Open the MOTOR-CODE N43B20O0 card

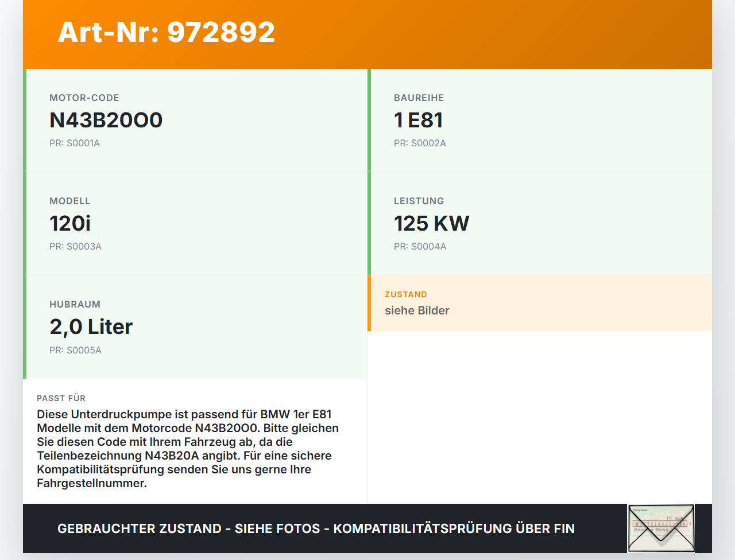[x=195, y=120]
